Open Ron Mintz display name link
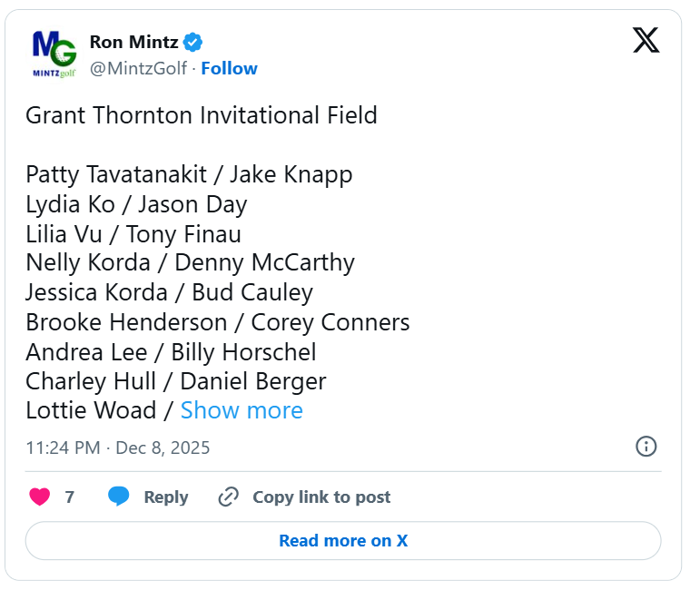This screenshot has height=600, width=700. [x=133, y=42]
